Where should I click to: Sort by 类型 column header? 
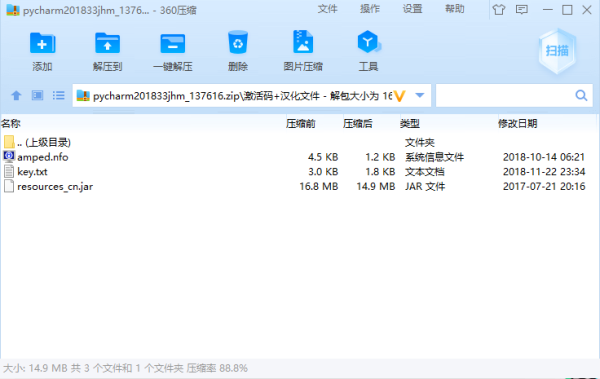[x=410, y=123]
